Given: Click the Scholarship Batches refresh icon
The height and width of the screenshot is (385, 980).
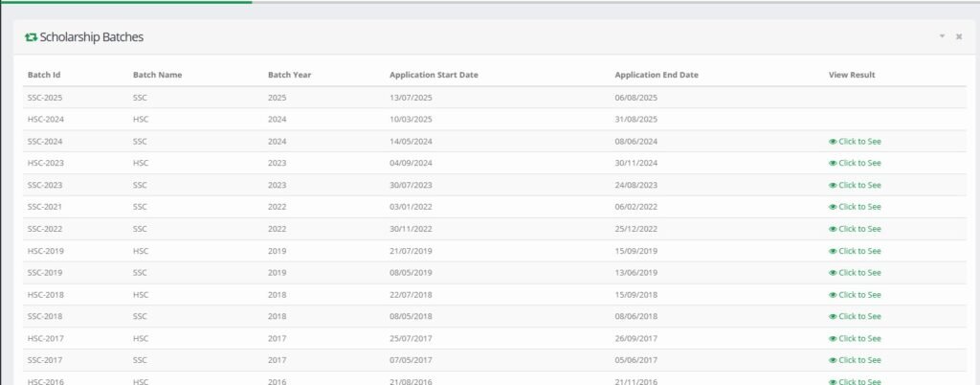Looking at the screenshot, I should pos(31,37).
